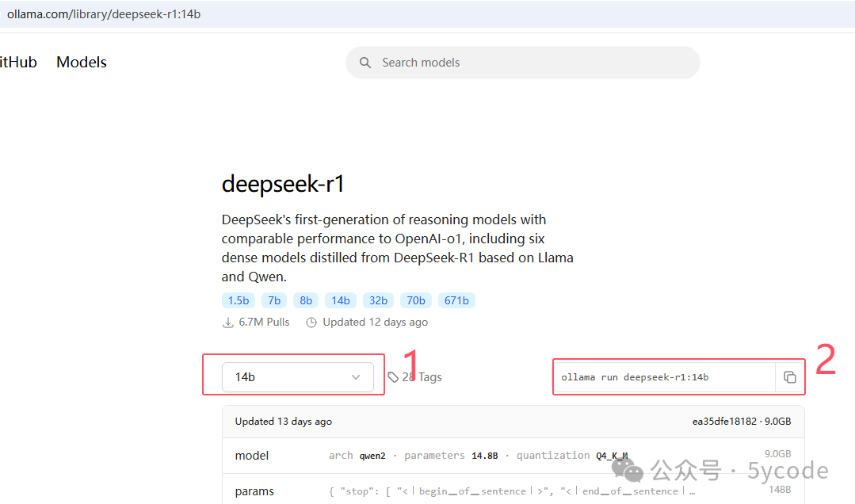Select the 32b size badge

point(378,300)
